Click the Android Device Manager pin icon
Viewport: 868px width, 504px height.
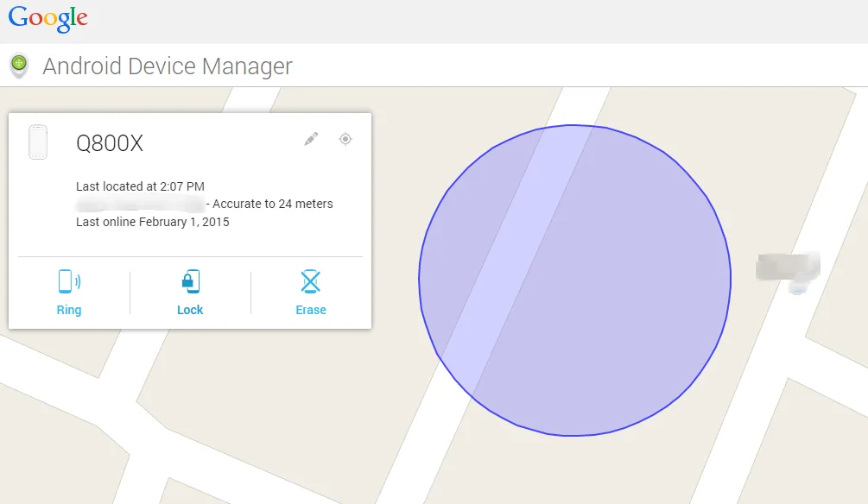19,66
